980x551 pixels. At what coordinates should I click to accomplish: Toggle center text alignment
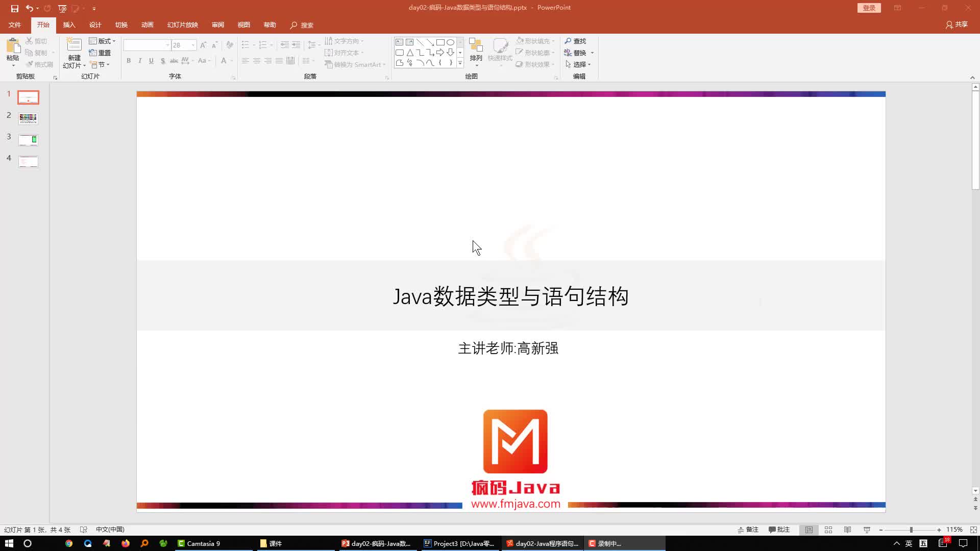click(257, 61)
